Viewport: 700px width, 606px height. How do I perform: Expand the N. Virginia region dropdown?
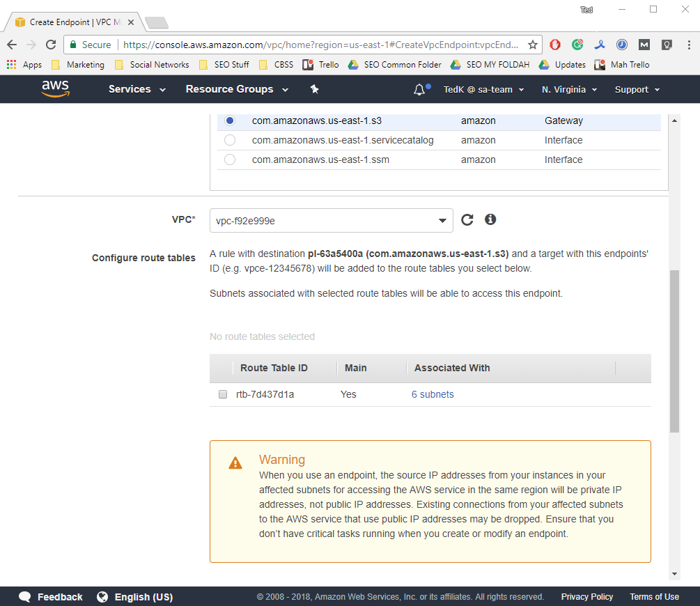569,90
